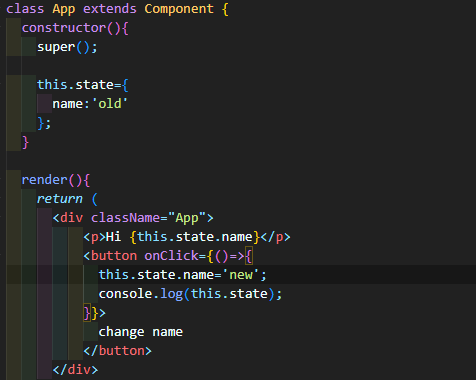
Task: Click the 'Component' identifier
Action: click(x=179, y=9)
